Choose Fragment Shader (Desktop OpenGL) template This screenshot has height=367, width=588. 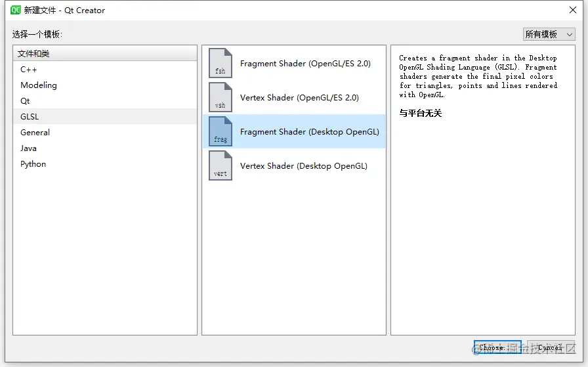pyautogui.click(x=294, y=131)
